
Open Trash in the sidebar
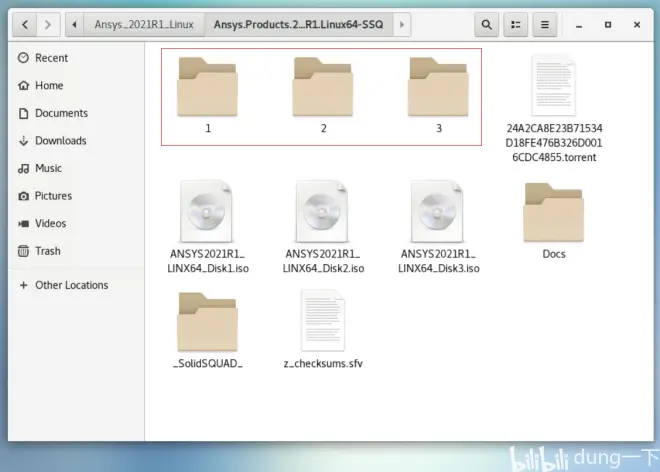76,251
